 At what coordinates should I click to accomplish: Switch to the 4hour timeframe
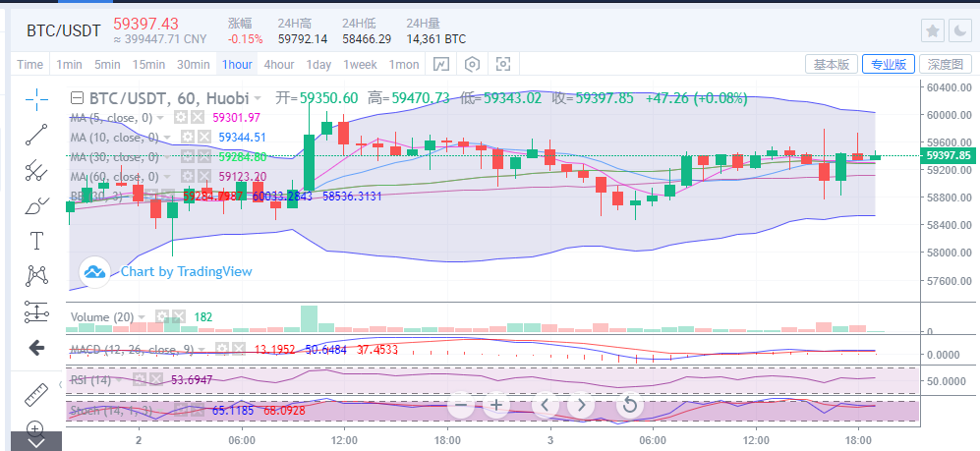coord(278,65)
